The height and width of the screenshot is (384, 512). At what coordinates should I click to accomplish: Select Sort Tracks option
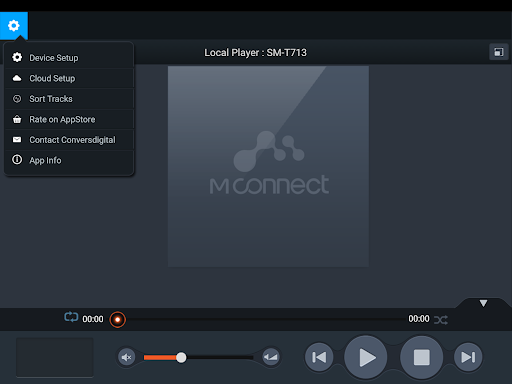69,99
